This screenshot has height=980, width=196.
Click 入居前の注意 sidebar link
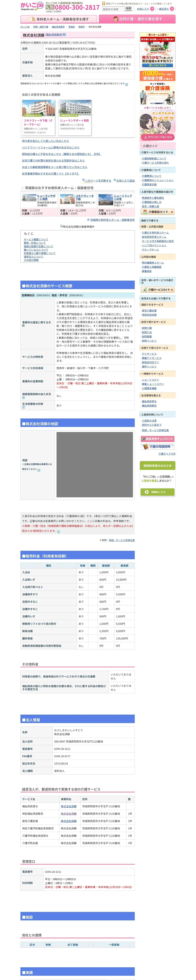[x=149, y=421]
